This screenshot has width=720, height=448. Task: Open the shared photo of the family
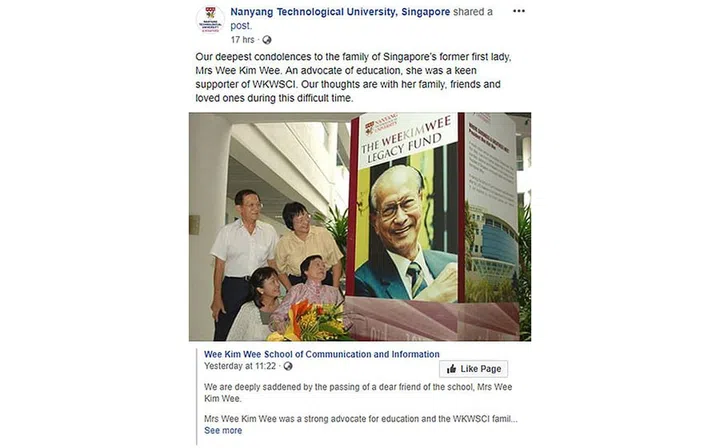[360, 227]
